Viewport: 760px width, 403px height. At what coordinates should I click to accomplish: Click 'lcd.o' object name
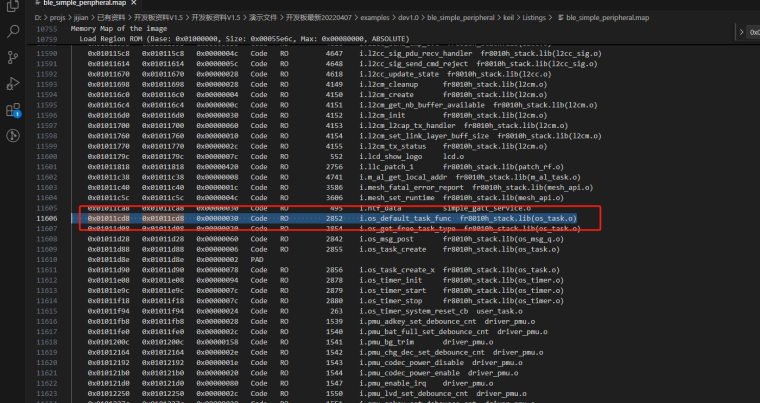[453, 157]
